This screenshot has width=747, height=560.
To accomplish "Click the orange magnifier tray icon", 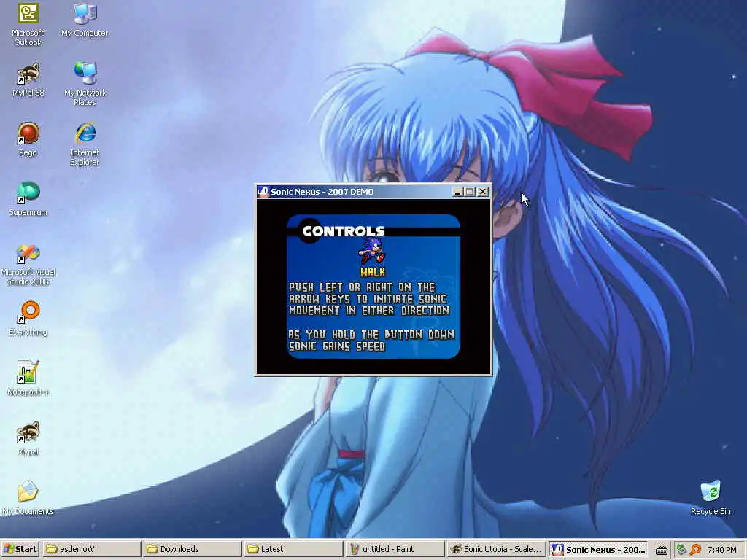I will click(695, 550).
